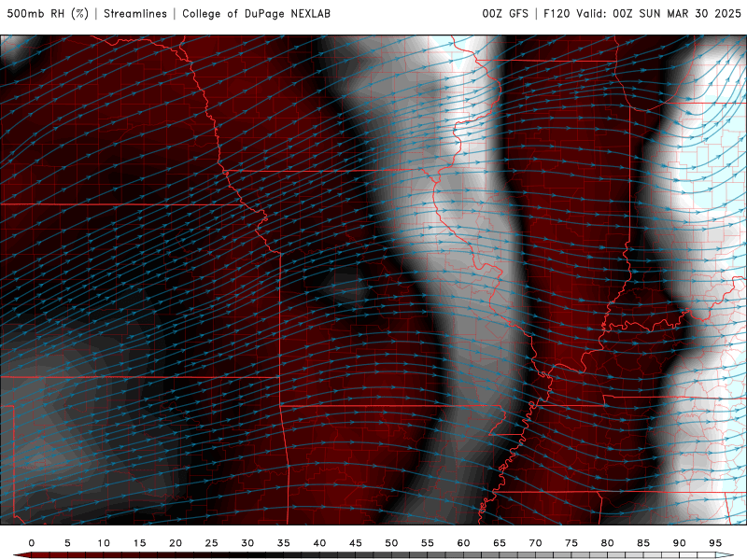Image resolution: width=747 pixels, height=560 pixels.
Task: Click the "College of DuPage NEXLAB" text
Action: pos(256,14)
